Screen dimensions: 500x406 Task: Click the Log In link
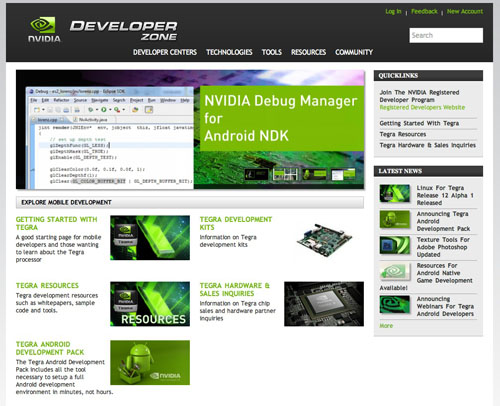393,11
